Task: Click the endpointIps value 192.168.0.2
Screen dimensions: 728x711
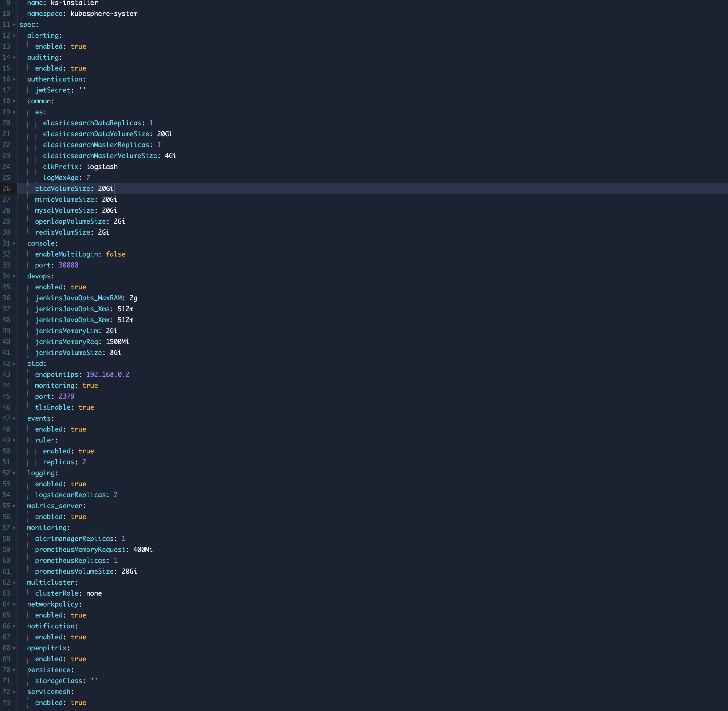Action: pos(108,375)
